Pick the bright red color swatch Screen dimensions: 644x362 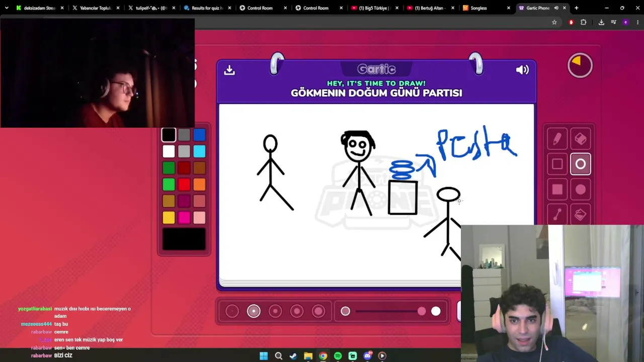[x=184, y=185]
